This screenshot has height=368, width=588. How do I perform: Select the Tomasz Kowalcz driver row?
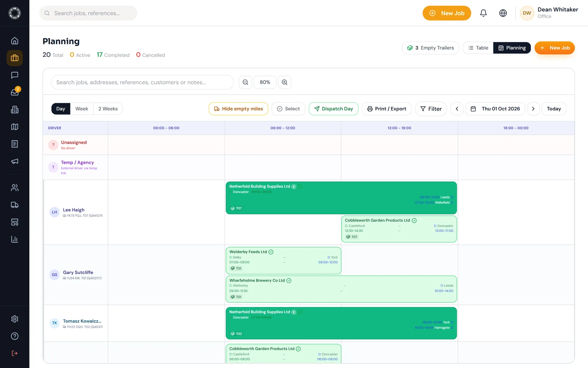[76, 323]
